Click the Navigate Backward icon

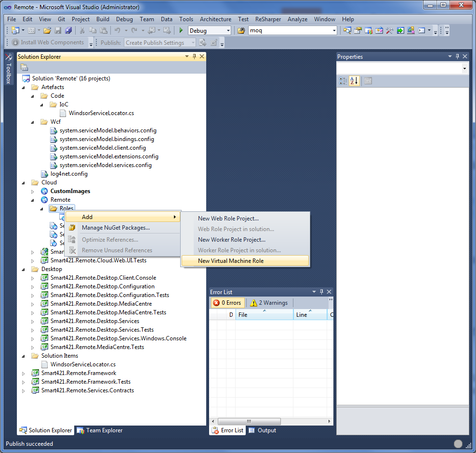pyautogui.click(x=151, y=30)
